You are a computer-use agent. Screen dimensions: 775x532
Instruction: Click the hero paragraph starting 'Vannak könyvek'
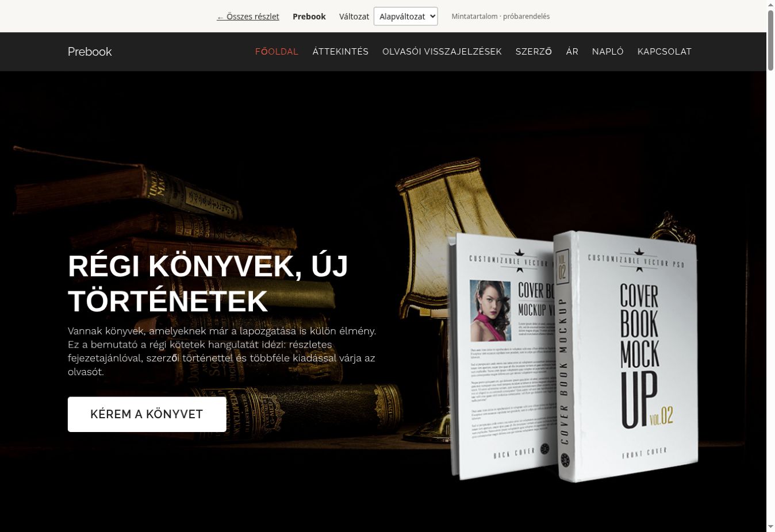click(x=222, y=351)
